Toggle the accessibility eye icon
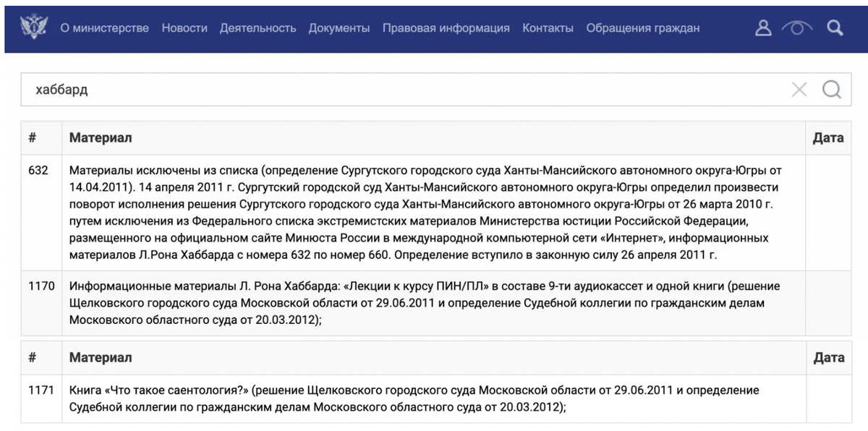The image size is (868, 431). [797, 28]
